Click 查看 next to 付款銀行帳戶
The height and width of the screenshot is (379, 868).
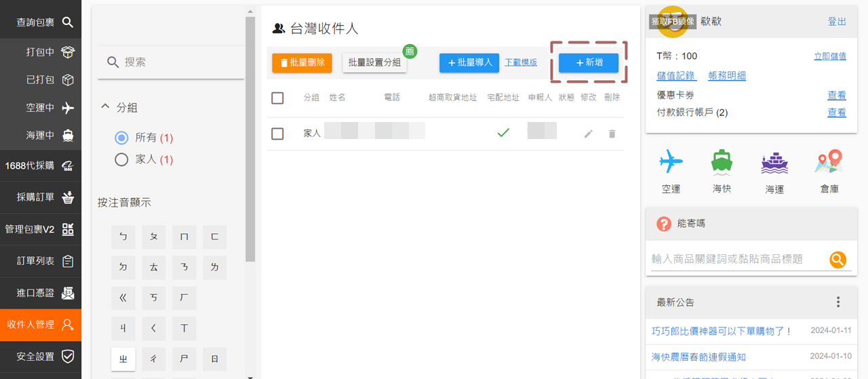(x=837, y=113)
